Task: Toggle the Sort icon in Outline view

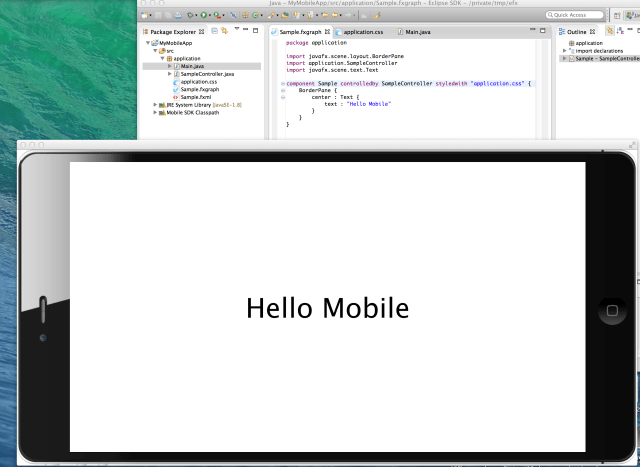Action: pyautogui.click(x=620, y=30)
